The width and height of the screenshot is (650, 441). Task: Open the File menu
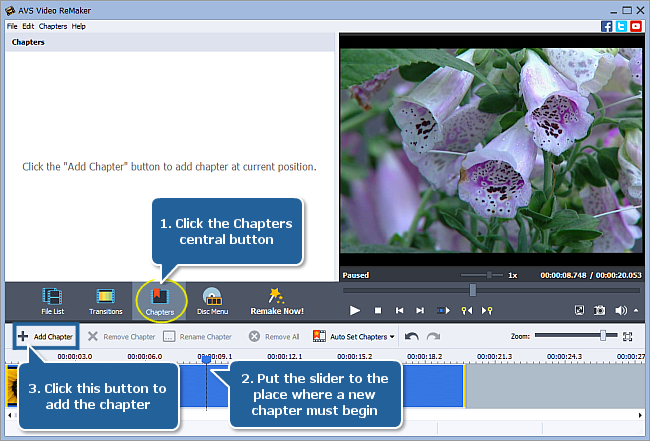tap(12, 26)
